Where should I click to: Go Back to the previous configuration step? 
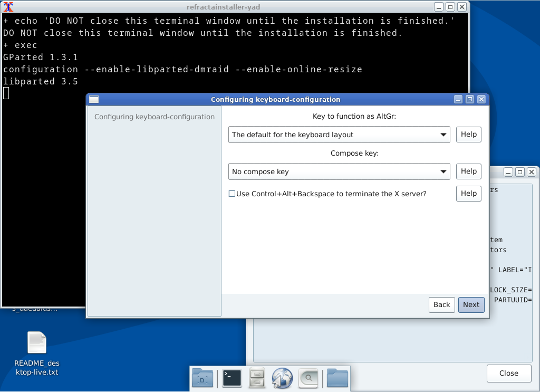[x=441, y=304]
